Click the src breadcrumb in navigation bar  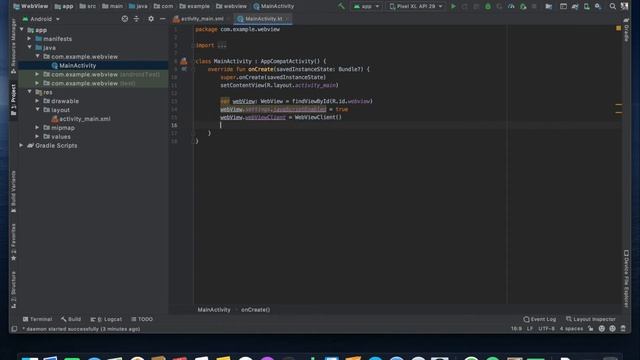click(x=87, y=6)
